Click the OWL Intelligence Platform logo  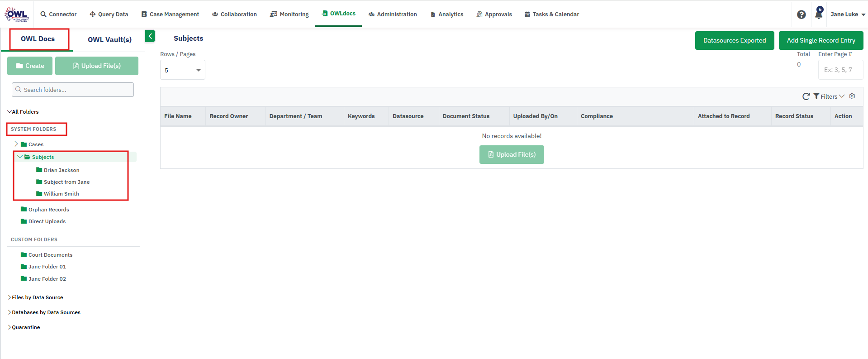point(17,14)
